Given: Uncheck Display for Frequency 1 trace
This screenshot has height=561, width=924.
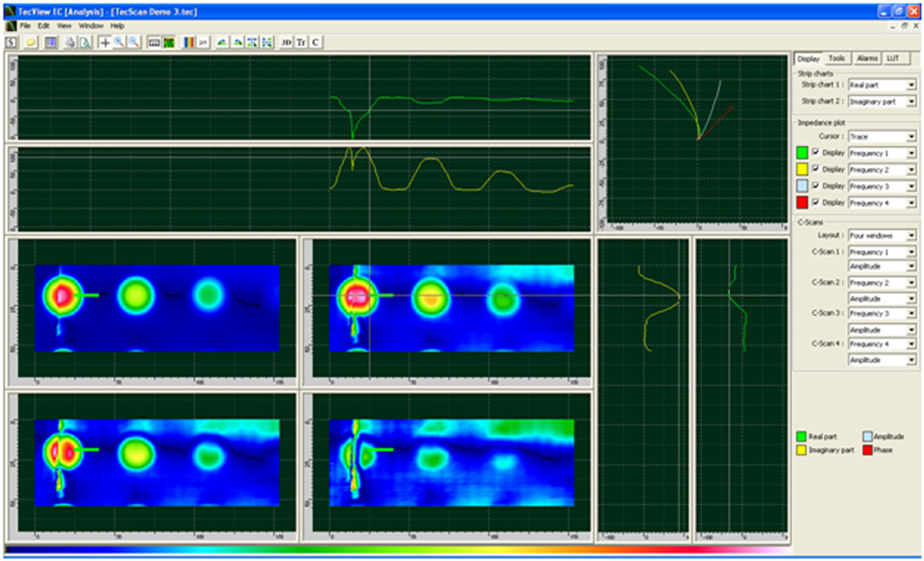Looking at the screenshot, I should point(816,152).
